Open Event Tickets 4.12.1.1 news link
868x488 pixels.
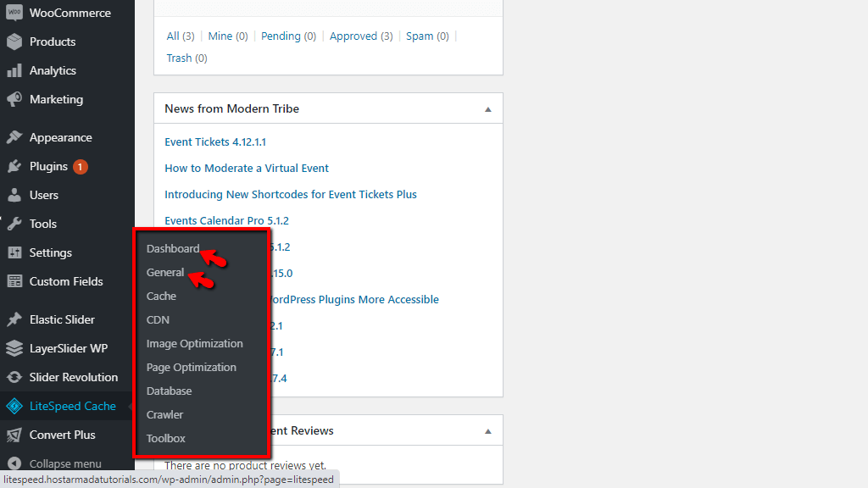(x=215, y=141)
